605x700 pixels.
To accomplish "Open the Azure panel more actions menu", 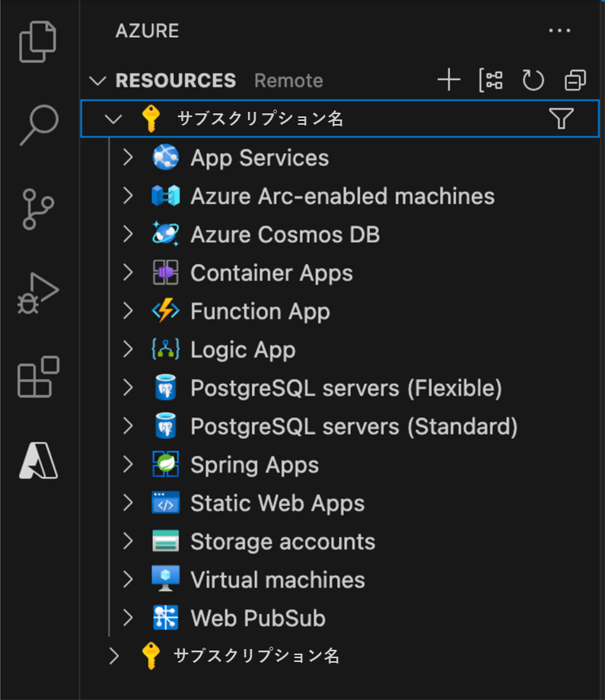I will pos(559,31).
